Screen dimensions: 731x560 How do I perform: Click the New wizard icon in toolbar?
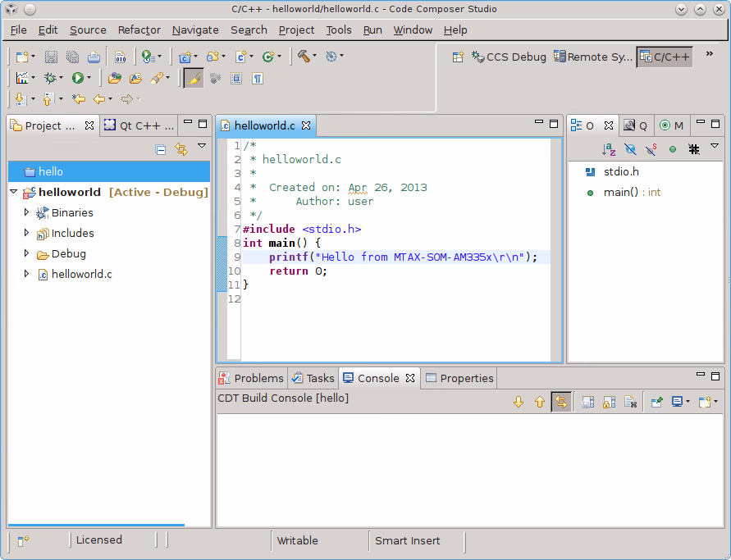22,57
